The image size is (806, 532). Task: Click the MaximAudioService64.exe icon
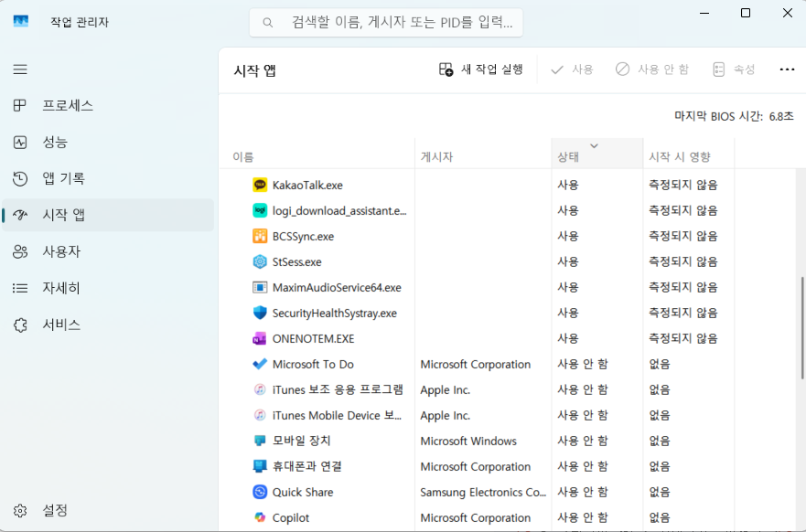click(x=260, y=288)
